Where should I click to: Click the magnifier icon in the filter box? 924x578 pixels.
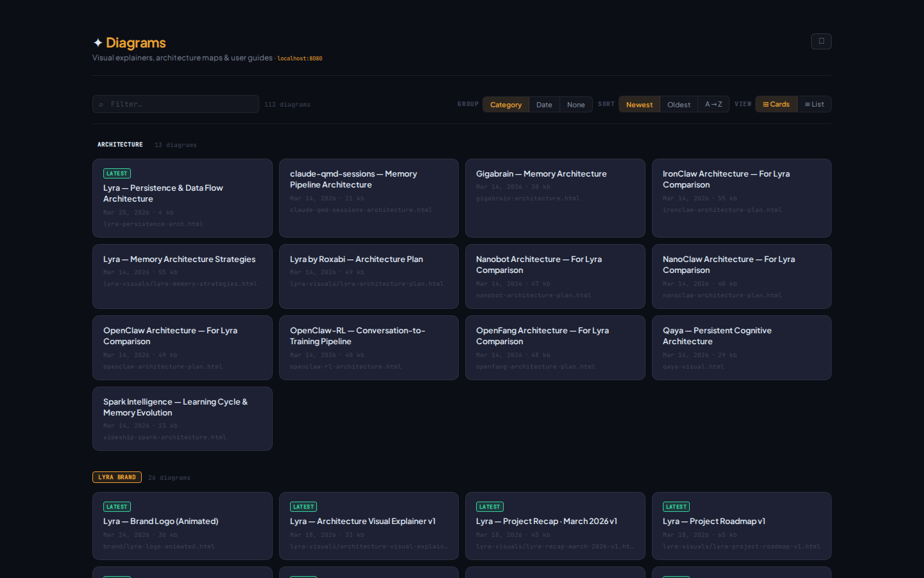click(101, 103)
